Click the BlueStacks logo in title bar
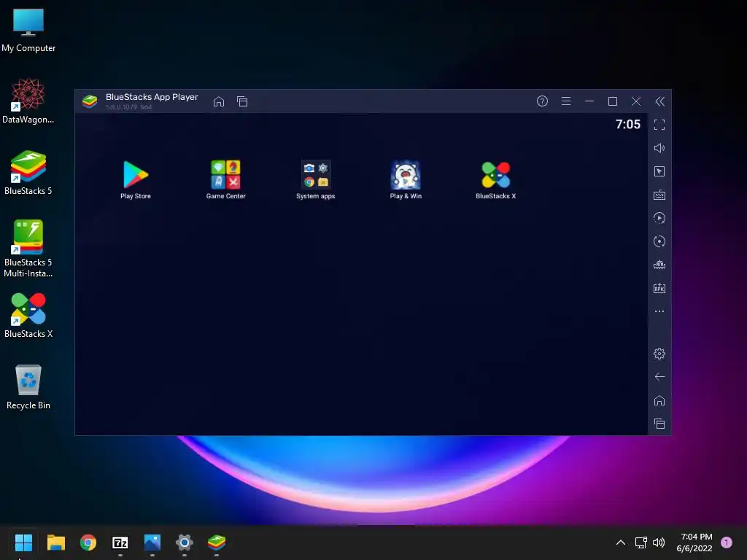 coord(90,101)
